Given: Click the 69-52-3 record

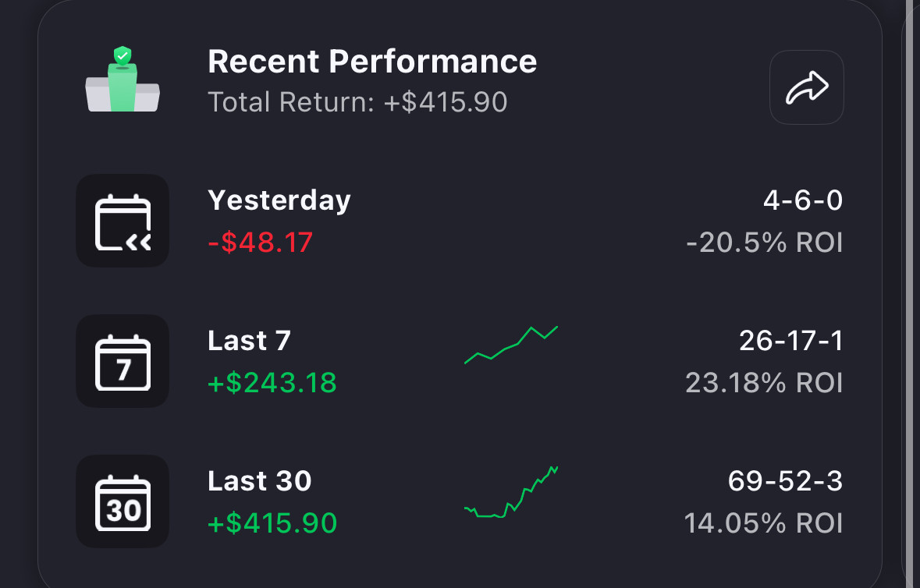Looking at the screenshot, I should 785,481.
